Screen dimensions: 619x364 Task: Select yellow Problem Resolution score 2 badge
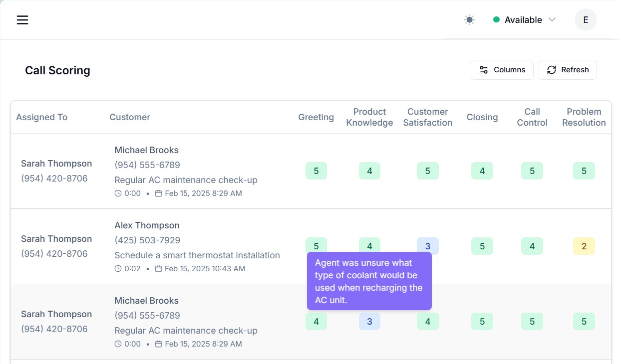pos(584,246)
